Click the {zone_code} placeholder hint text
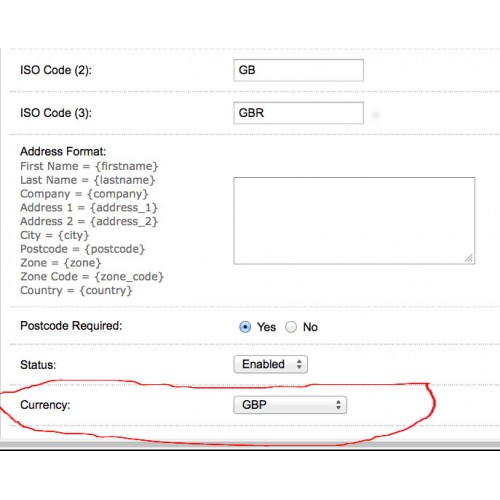 [x=129, y=277]
